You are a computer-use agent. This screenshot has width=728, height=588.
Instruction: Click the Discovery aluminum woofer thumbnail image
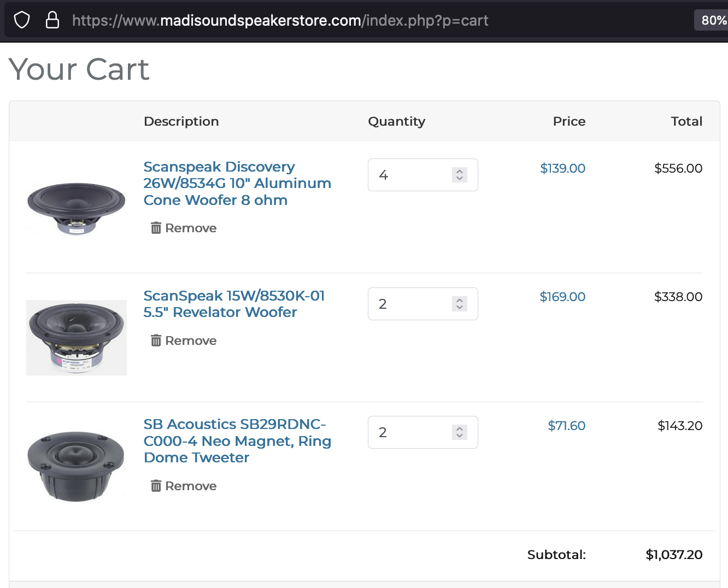point(77,209)
